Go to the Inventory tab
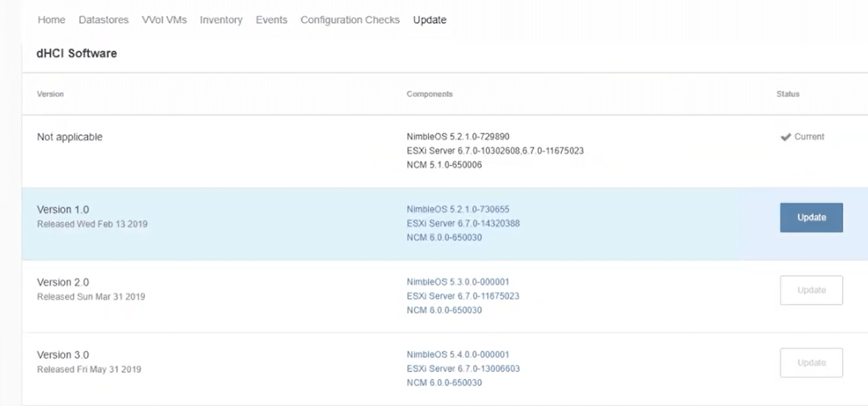868x406 pixels. click(221, 20)
